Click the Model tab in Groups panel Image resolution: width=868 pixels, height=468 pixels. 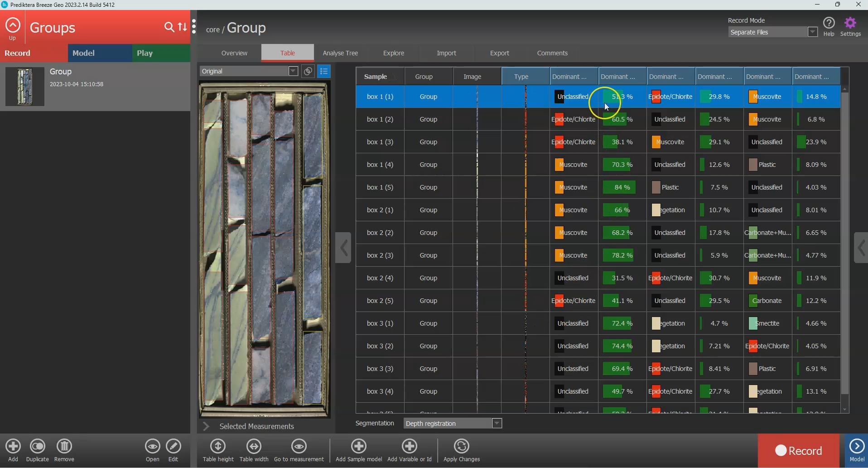tap(100, 53)
